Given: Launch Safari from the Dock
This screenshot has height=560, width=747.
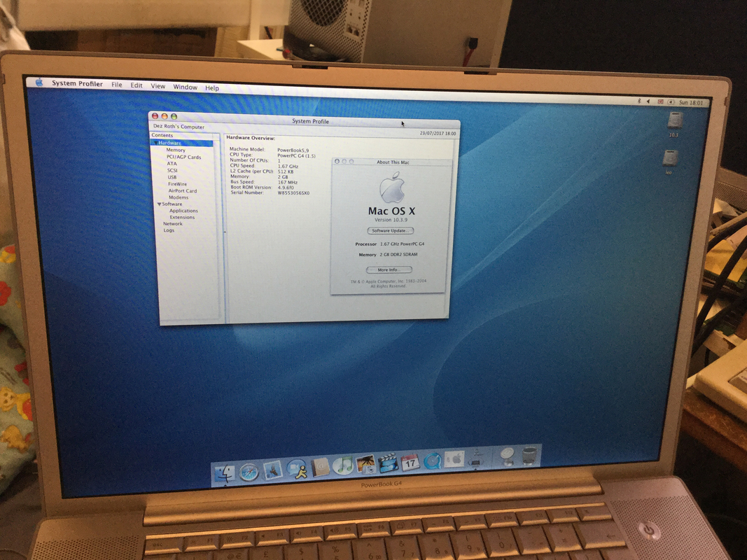Looking at the screenshot, I should 249,472.
